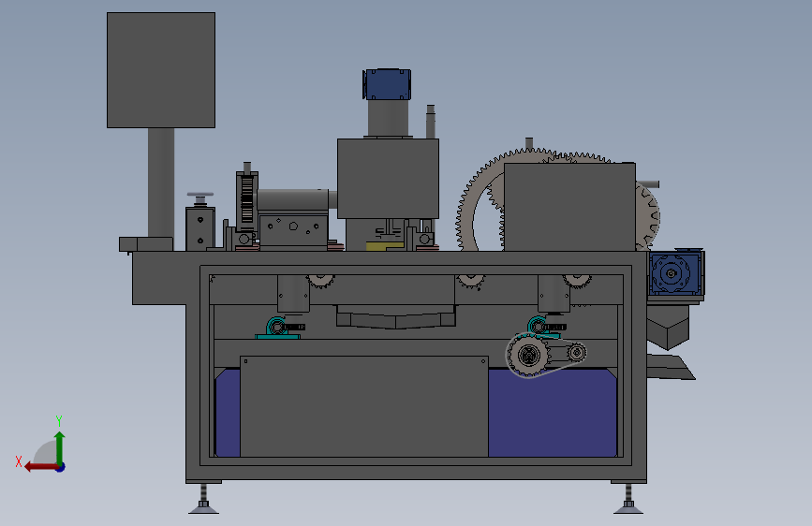812x526 pixels.
Task: Select the yellow part beneath the center press head
Action: [x=384, y=246]
